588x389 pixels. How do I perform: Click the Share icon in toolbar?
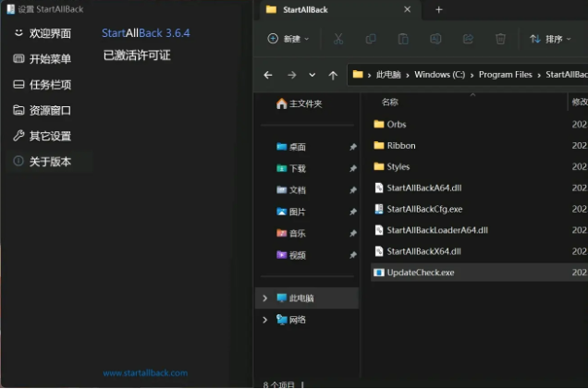(x=468, y=39)
